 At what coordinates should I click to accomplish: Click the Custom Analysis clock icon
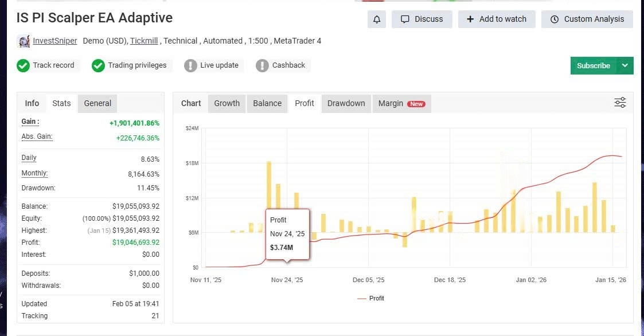(555, 19)
